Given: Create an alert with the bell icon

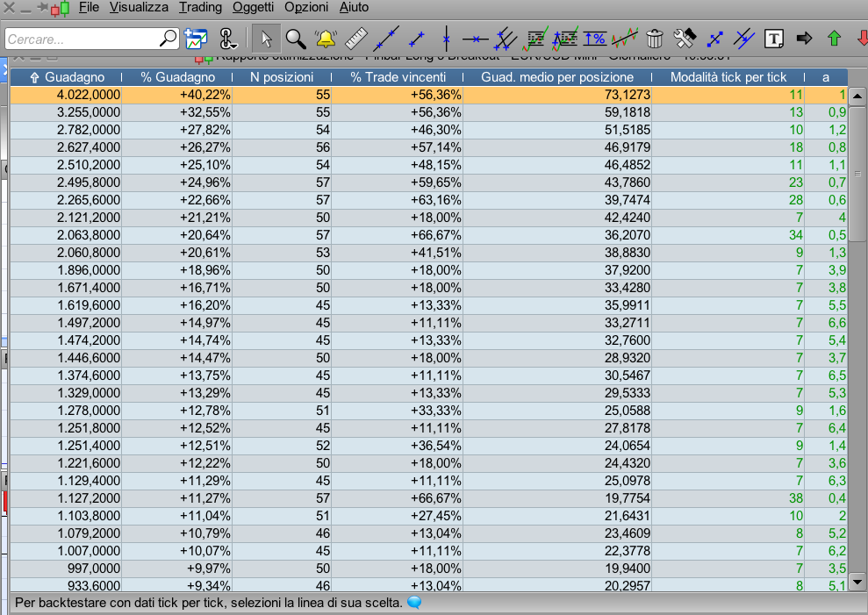Looking at the screenshot, I should (326, 39).
